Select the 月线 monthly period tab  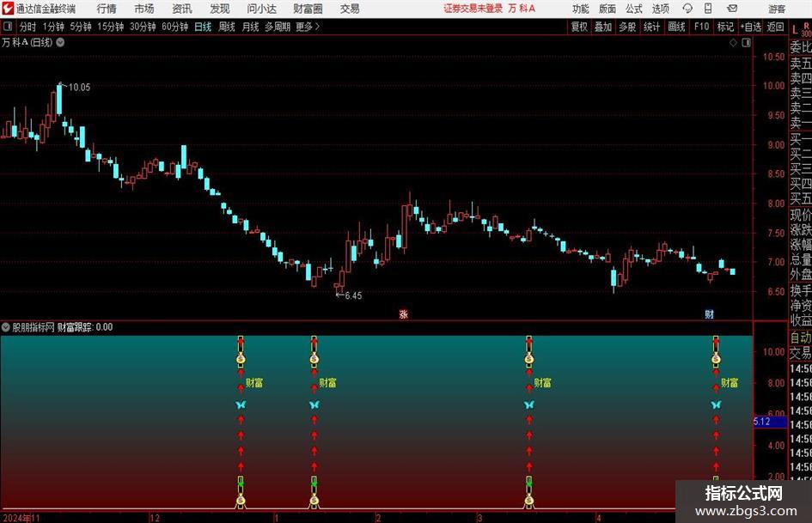click(250, 27)
